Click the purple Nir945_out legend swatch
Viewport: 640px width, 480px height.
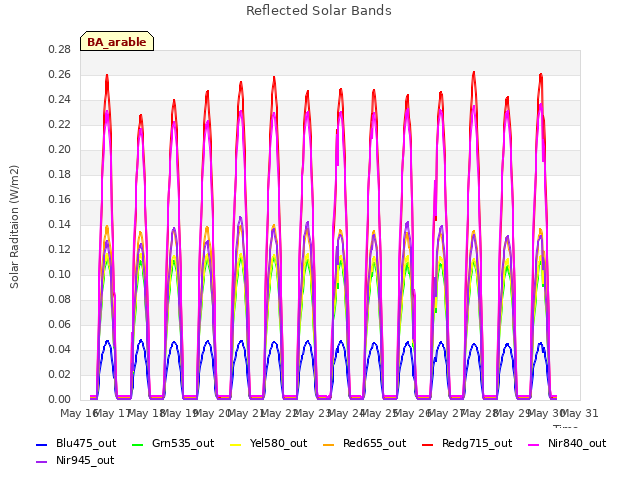[42, 462]
